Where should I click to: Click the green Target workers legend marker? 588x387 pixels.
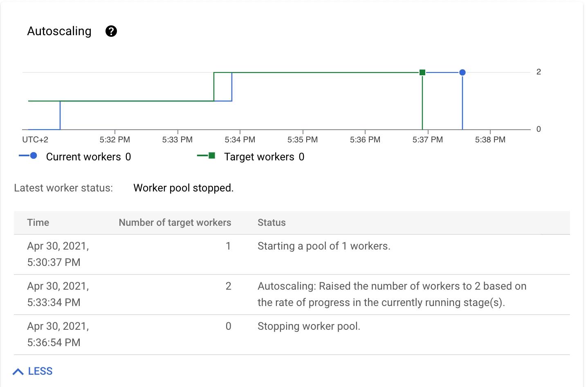(211, 156)
